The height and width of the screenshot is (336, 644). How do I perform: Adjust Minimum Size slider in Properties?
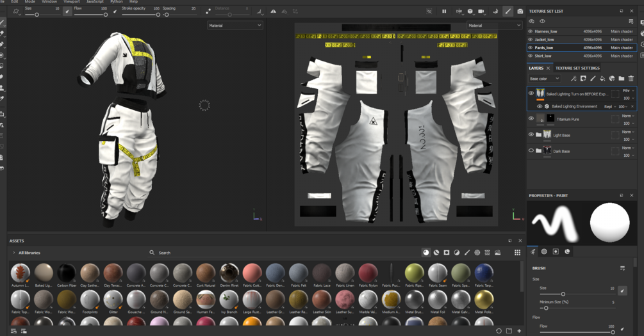(x=577, y=308)
